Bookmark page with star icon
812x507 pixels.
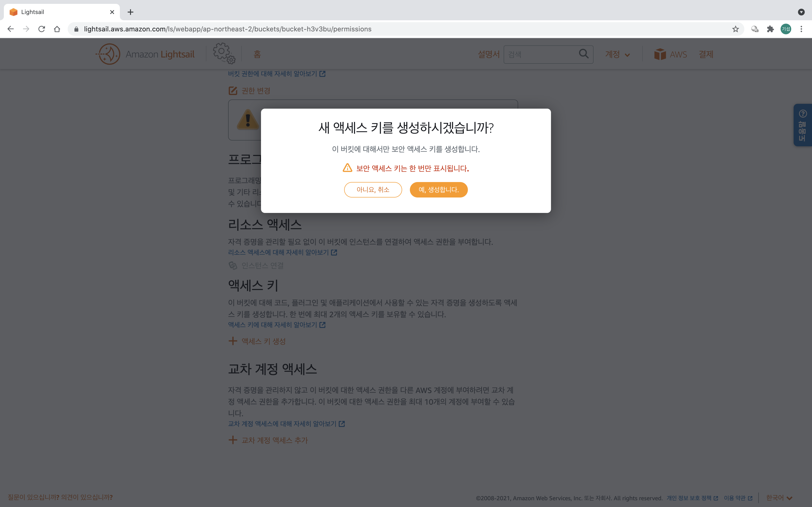click(x=735, y=29)
